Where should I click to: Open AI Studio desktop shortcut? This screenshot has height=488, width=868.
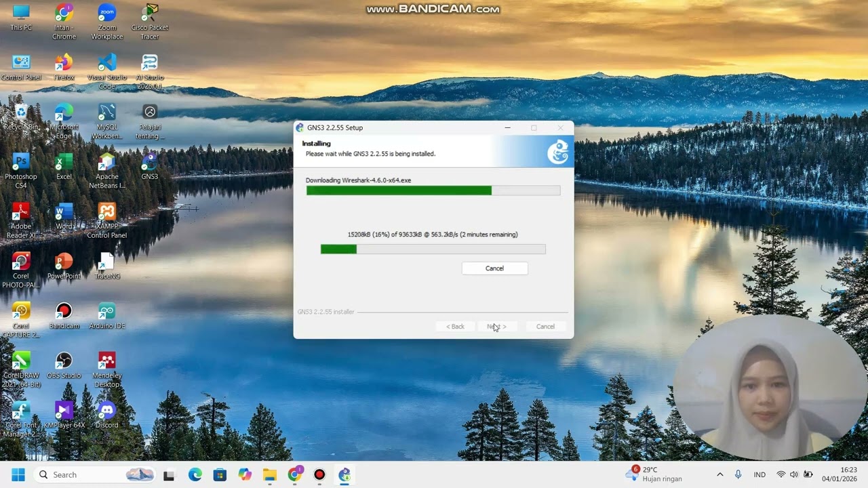[x=150, y=72]
